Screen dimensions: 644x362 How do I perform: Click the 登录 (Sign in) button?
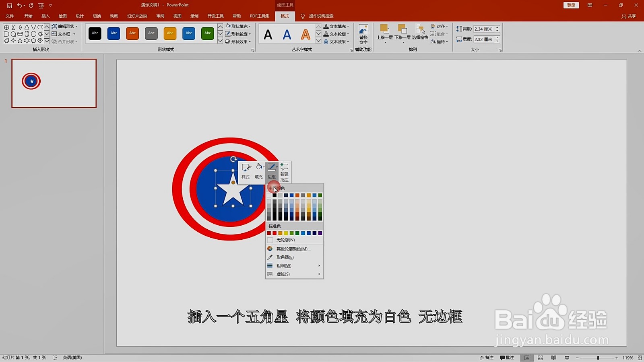click(x=571, y=5)
